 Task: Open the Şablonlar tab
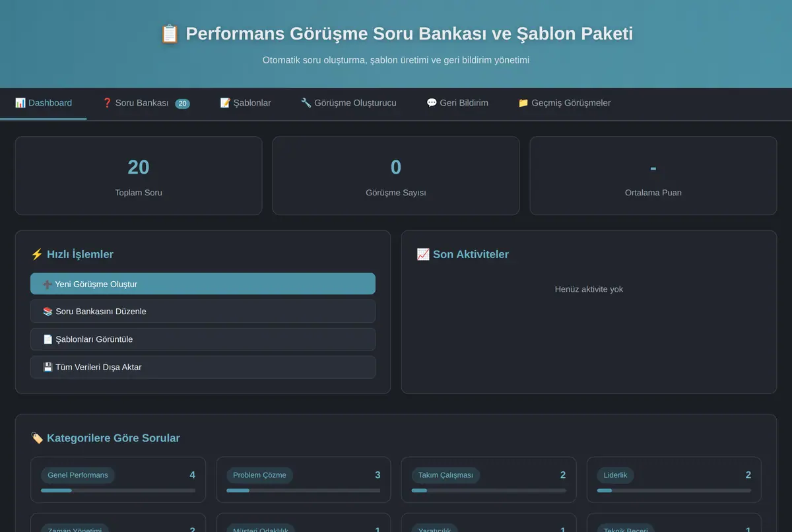pyautogui.click(x=246, y=103)
